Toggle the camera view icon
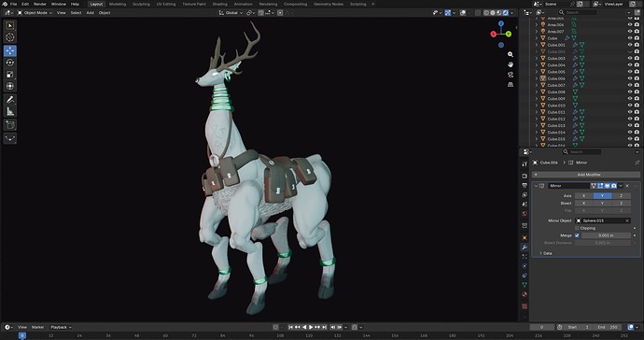The width and height of the screenshot is (644, 340). click(511, 75)
